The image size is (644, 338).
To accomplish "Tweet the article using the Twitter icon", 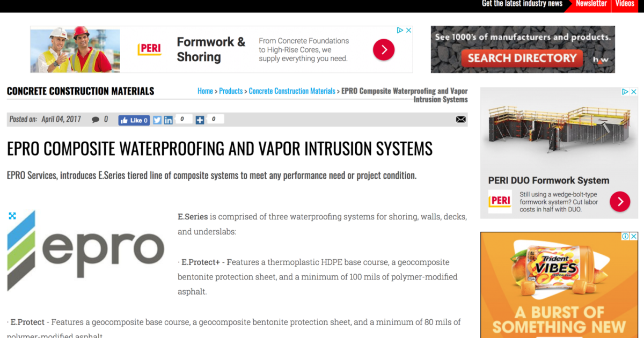I will pyautogui.click(x=157, y=120).
